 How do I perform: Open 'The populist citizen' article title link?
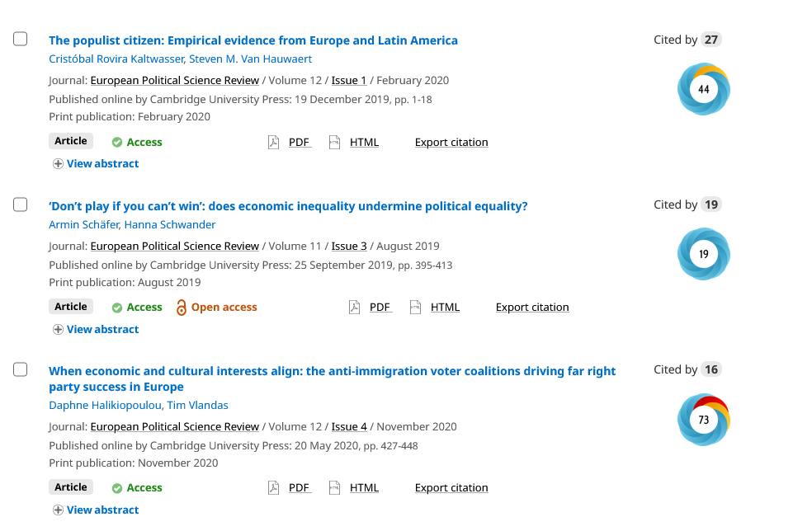pos(253,40)
